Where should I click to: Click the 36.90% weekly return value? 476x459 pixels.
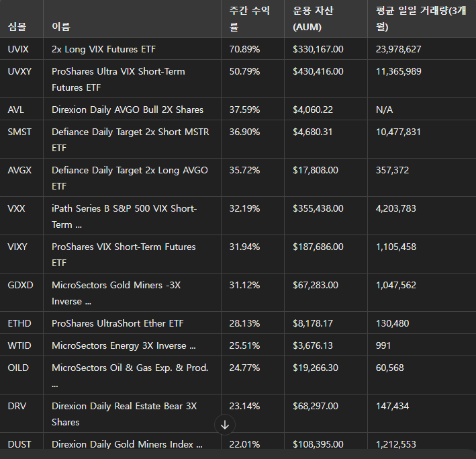(244, 132)
